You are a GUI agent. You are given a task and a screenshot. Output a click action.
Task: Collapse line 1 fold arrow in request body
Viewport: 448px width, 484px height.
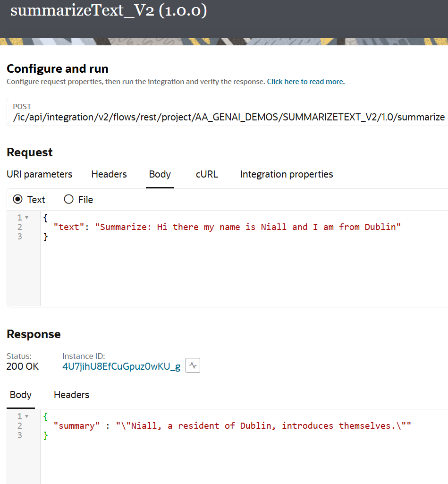(27, 218)
